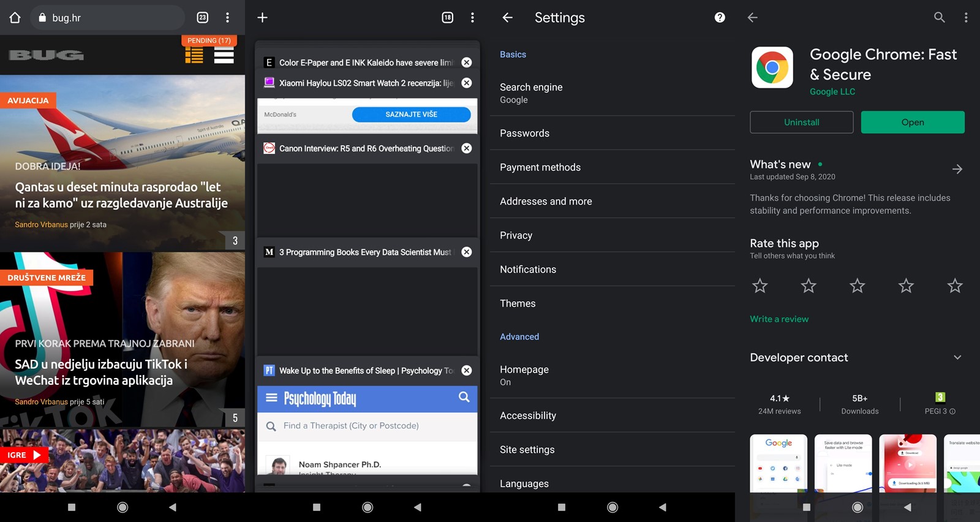Go back from Settings screen

tap(508, 18)
